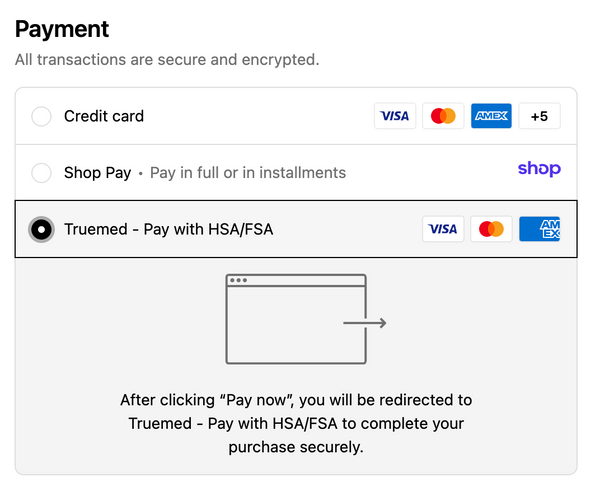Click the purple Shop logo
Screen dimensions: 600x496
pyautogui.click(x=539, y=170)
